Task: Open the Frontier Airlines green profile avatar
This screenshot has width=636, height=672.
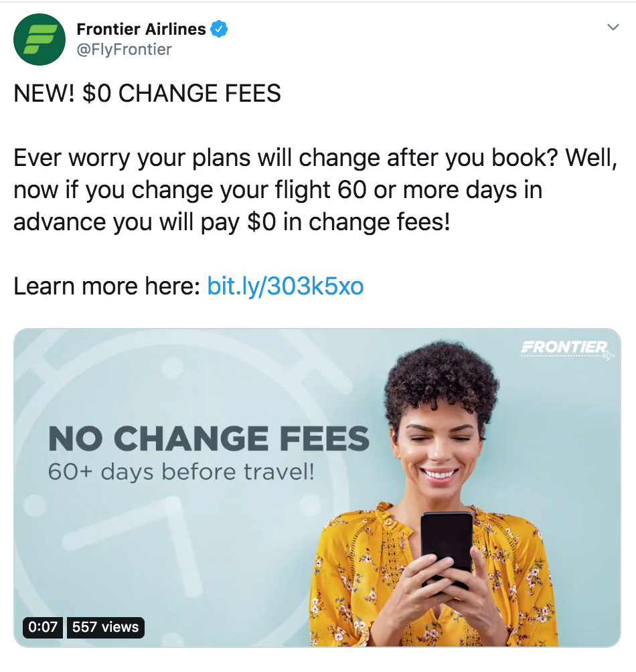Action: point(39,39)
